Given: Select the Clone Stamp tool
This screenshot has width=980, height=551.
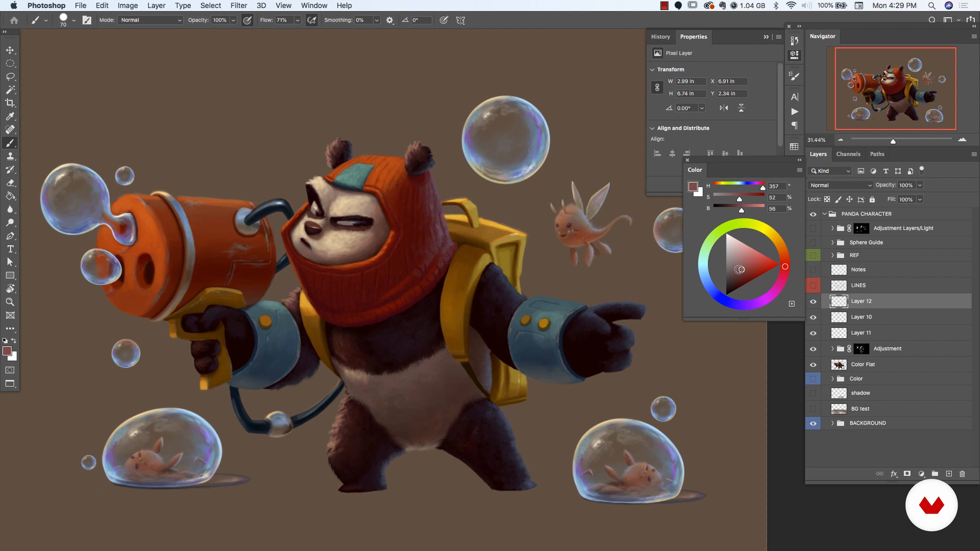Looking at the screenshot, I should pyautogui.click(x=10, y=156).
